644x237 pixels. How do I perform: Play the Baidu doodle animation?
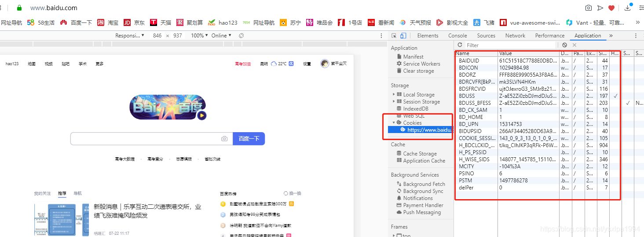tap(201, 115)
